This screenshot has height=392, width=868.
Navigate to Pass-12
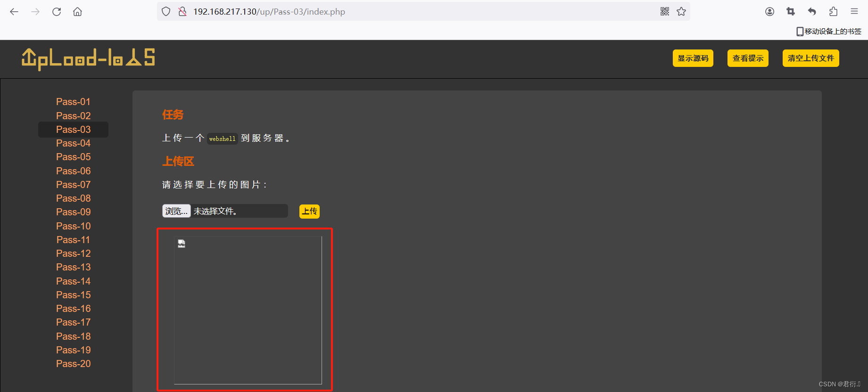point(73,253)
